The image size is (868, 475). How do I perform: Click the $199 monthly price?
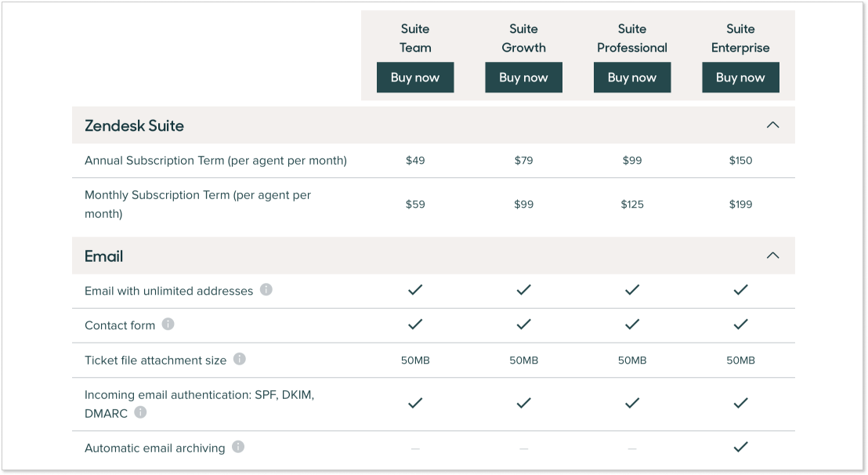[x=740, y=205]
